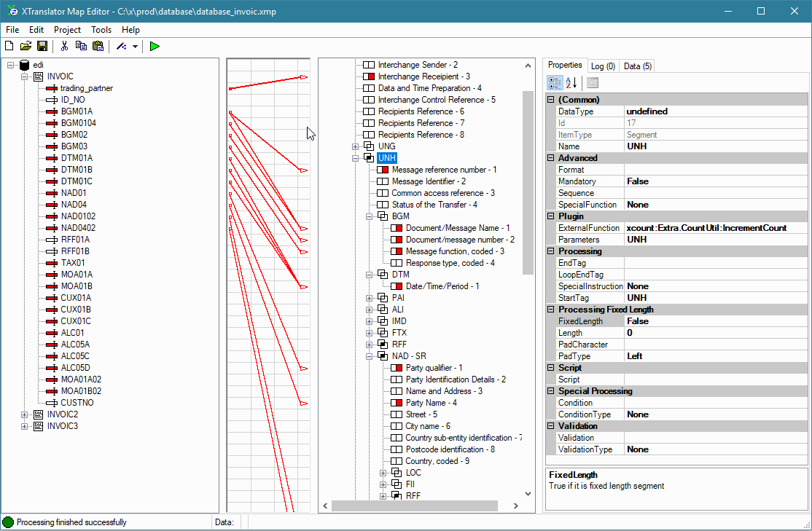Image resolution: width=812 pixels, height=531 pixels.
Task: Copy the selected item
Action: [81, 46]
